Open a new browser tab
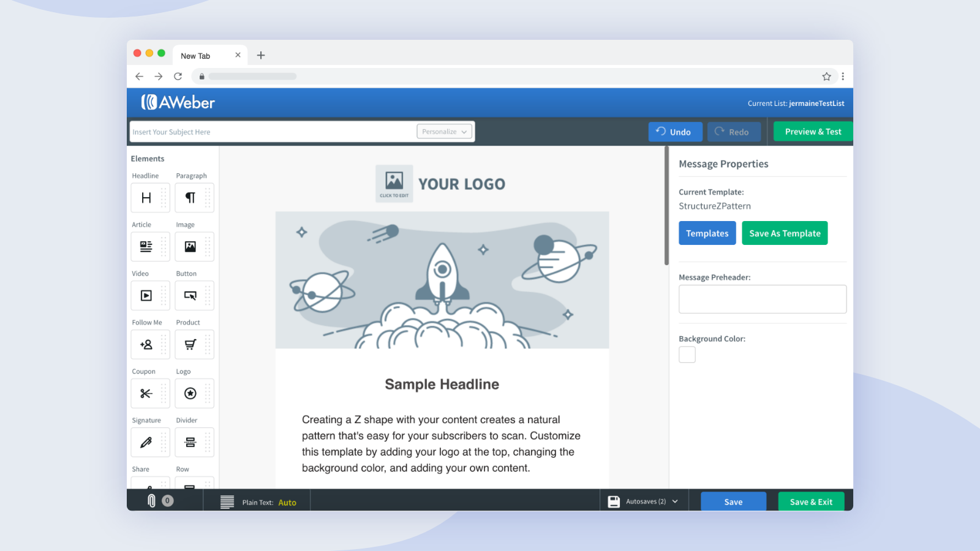This screenshot has width=980, height=551. click(261, 55)
